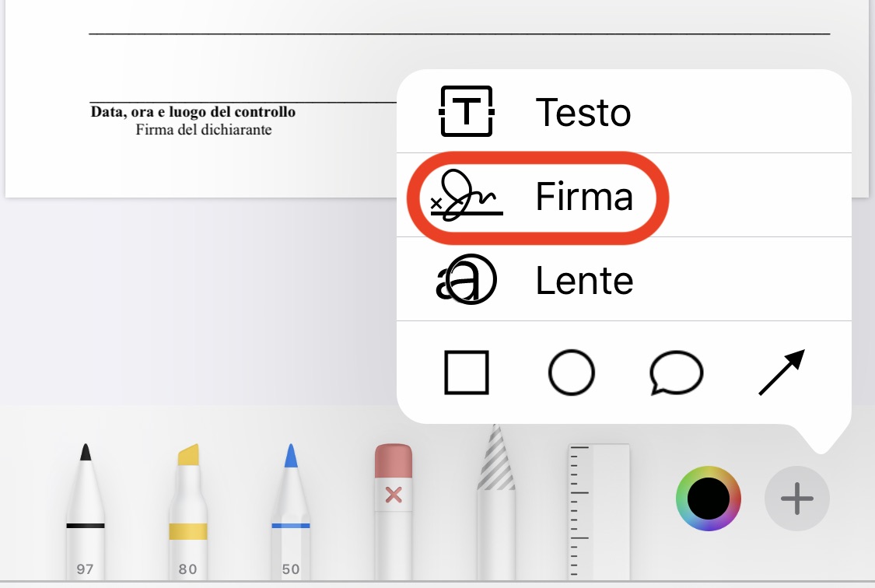Select the yellow highlighter tool
The height and width of the screenshot is (588, 875).
187,506
